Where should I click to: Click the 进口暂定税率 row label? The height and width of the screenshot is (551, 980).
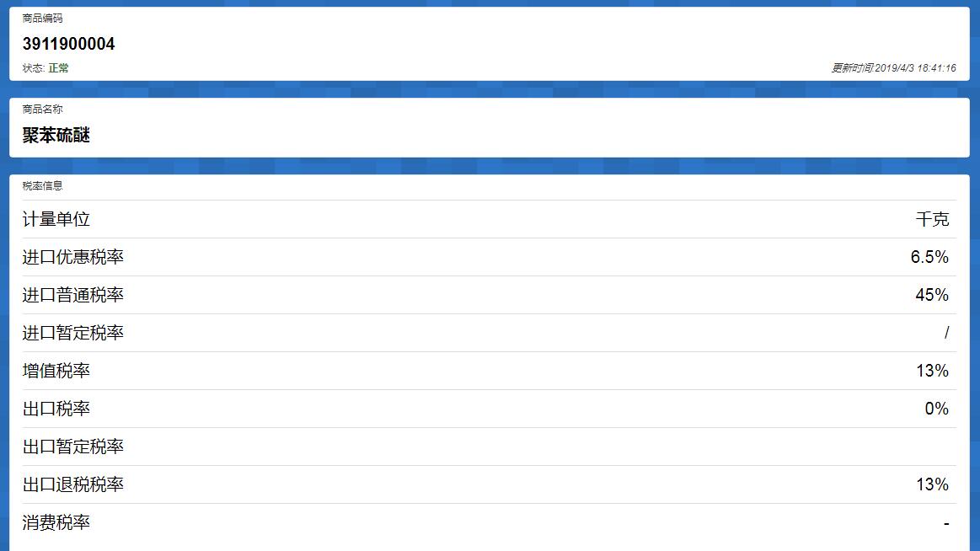click(72, 333)
